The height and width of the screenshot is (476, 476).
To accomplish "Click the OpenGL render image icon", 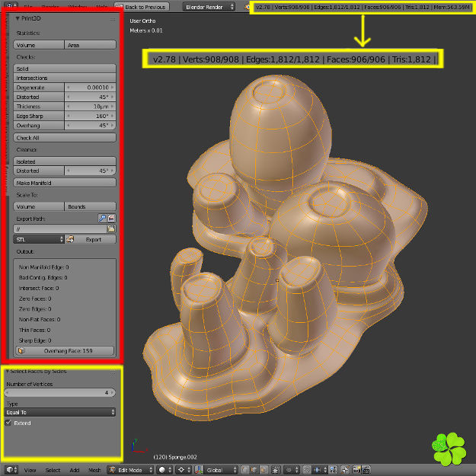I will coord(357,470).
